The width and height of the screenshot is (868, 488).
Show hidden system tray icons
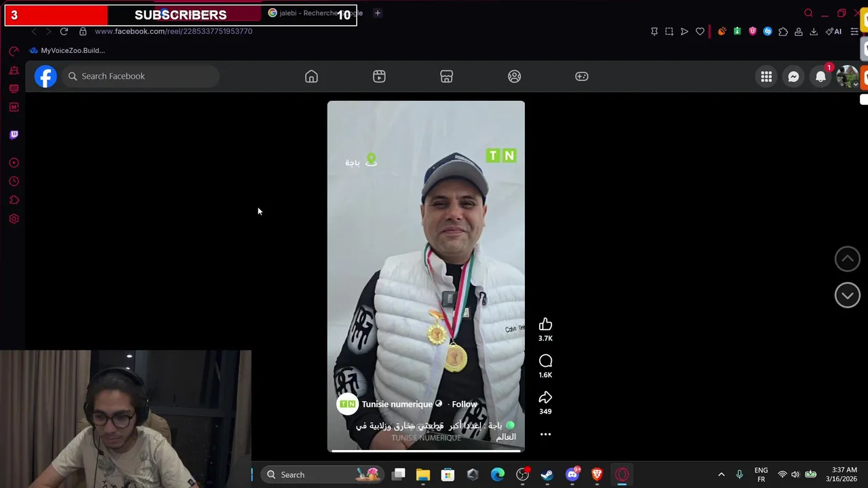(x=722, y=474)
